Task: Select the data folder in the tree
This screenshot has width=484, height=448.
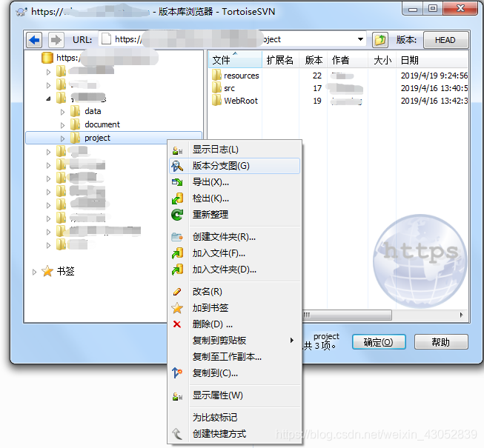Action: coord(93,111)
